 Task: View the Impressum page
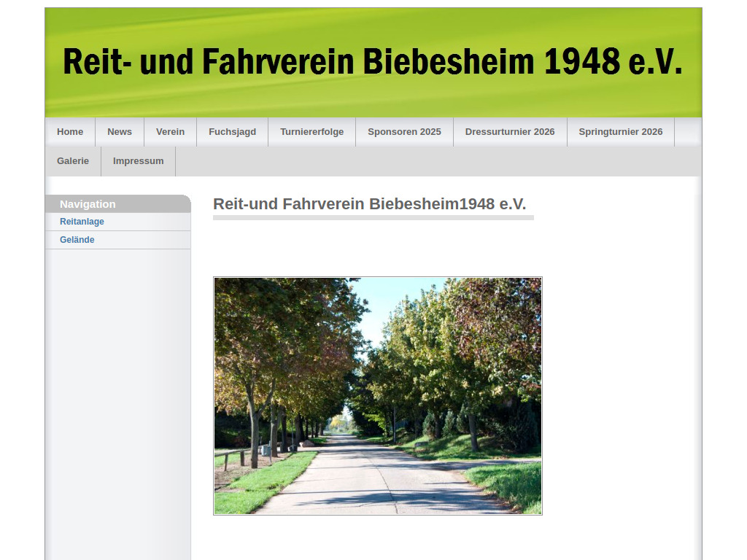point(138,160)
